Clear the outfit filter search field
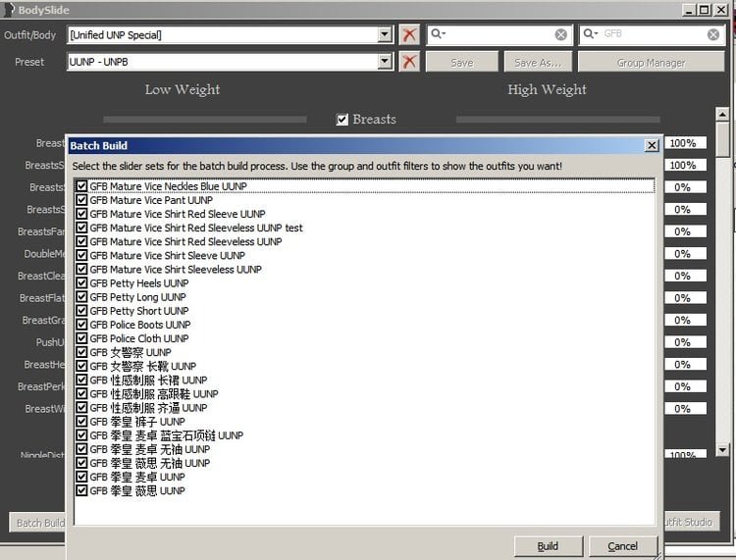 click(x=560, y=34)
